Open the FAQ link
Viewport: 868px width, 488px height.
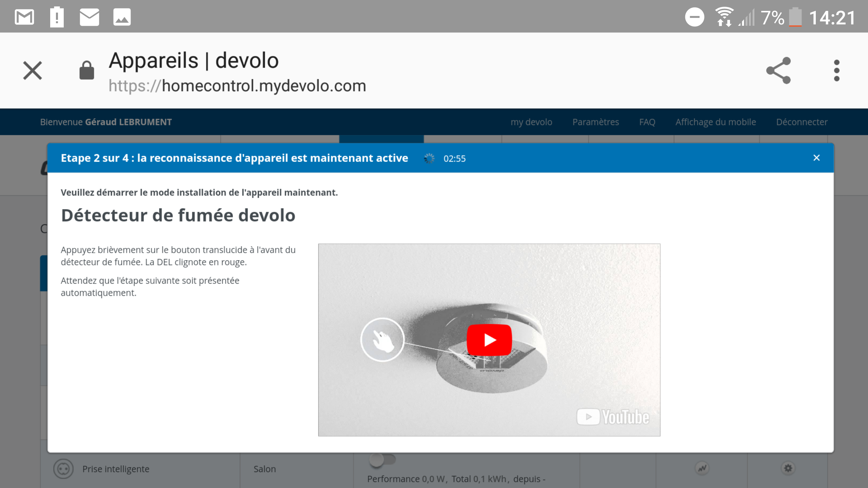pyautogui.click(x=647, y=122)
